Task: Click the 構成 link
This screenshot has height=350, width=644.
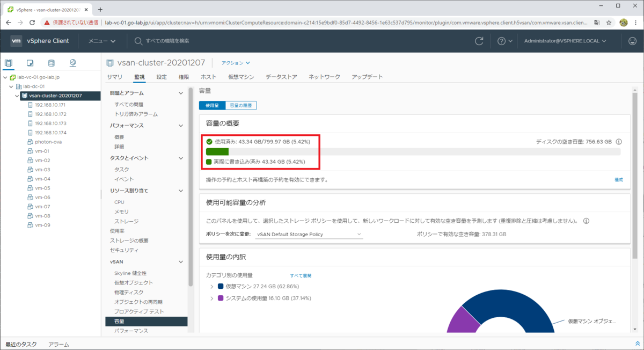Action: click(x=619, y=179)
